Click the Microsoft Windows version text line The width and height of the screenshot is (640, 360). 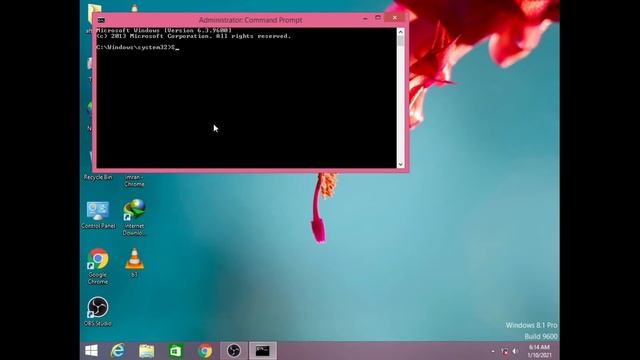click(x=164, y=31)
